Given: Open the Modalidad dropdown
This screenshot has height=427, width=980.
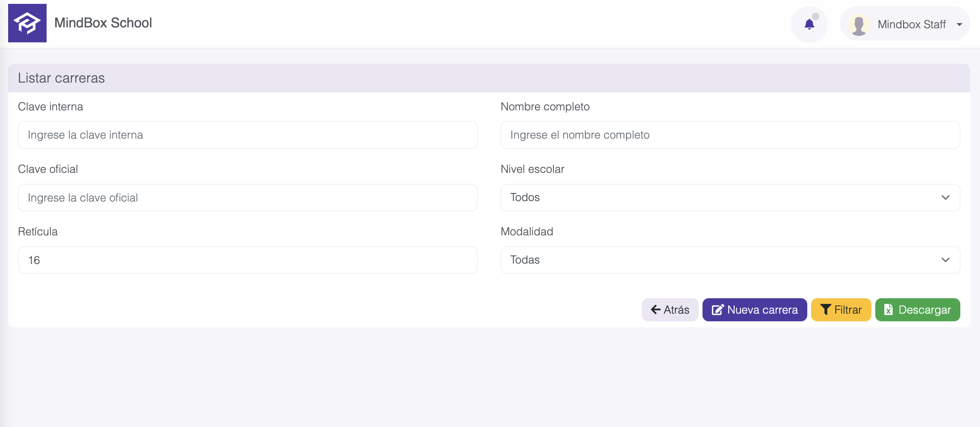Looking at the screenshot, I should [730, 260].
